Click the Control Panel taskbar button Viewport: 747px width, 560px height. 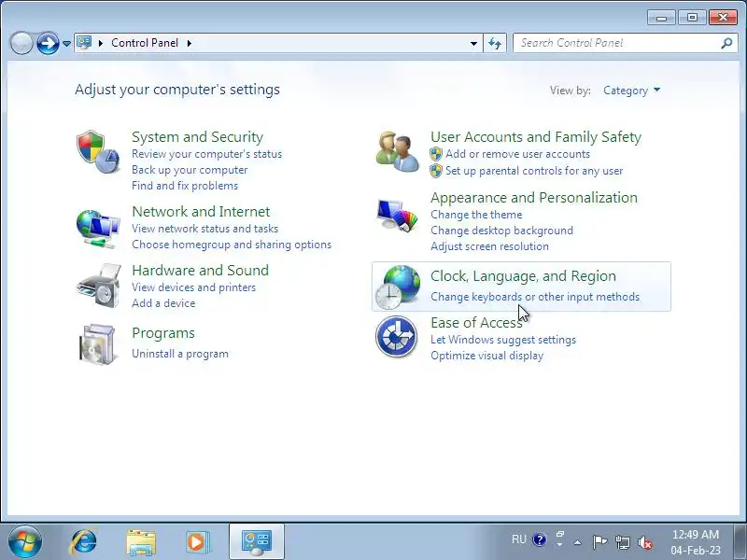256,542
